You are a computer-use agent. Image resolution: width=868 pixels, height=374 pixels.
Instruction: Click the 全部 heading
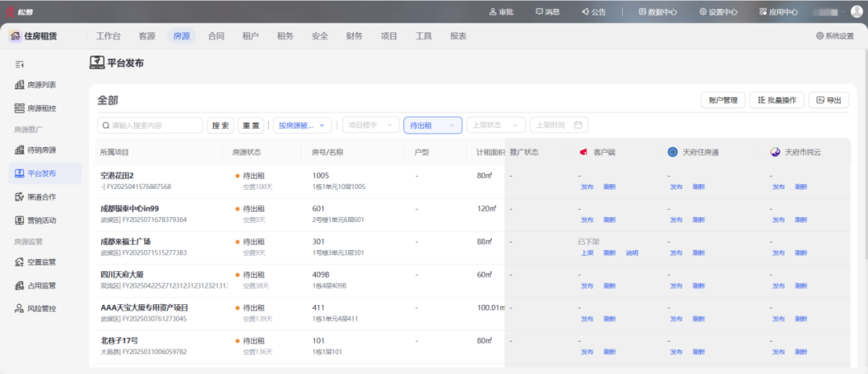108,101
